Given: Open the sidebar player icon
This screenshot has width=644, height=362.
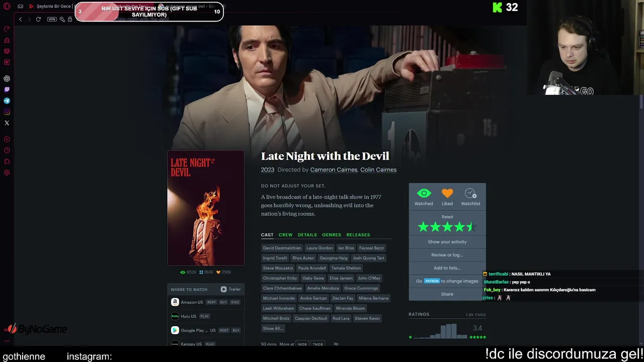Looking at the screenshot, I should (7, 140).
